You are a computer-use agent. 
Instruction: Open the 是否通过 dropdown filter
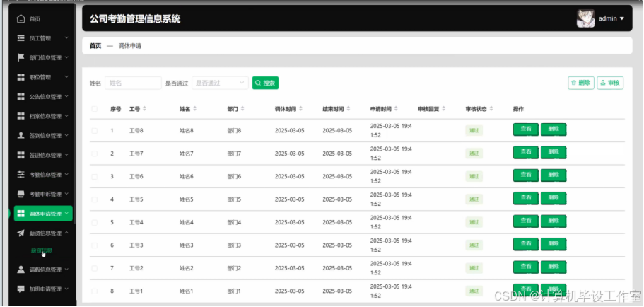(x=220, y=83)
